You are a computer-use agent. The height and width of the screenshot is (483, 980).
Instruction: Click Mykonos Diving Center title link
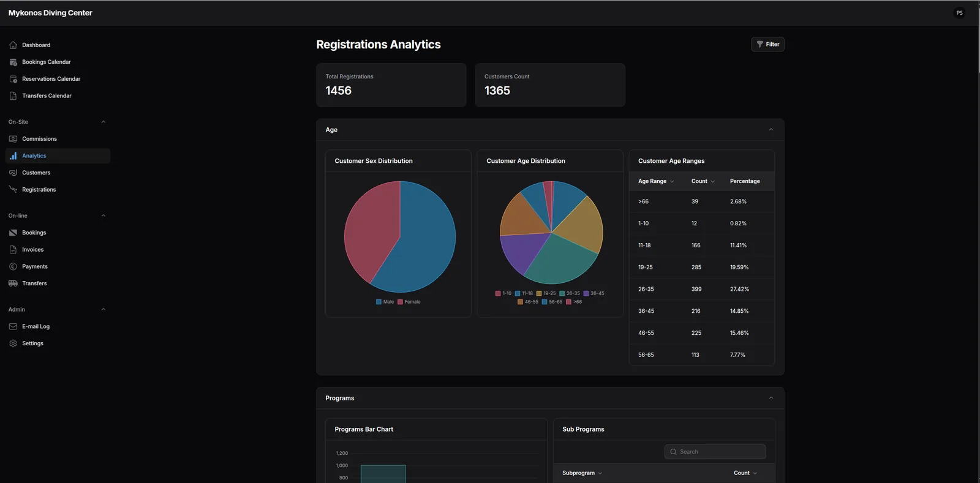50,13
